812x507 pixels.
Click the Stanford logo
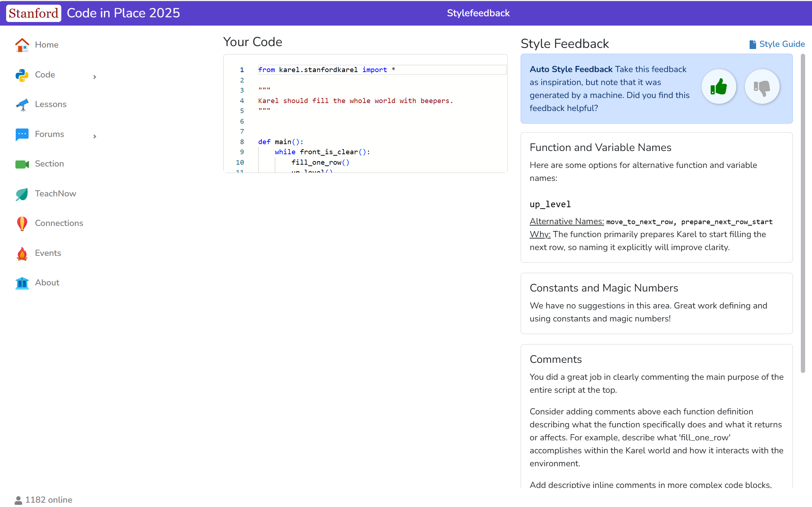tap(34, 13)
